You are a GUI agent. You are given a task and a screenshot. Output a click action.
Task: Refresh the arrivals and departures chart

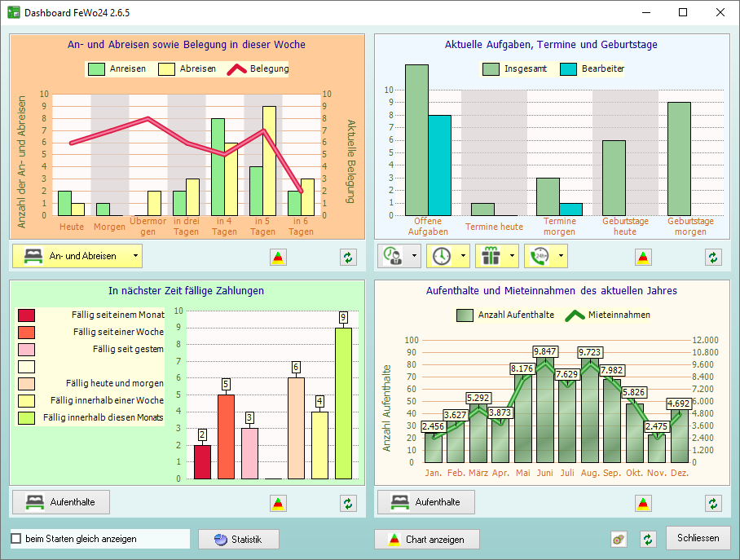[349, 258]
